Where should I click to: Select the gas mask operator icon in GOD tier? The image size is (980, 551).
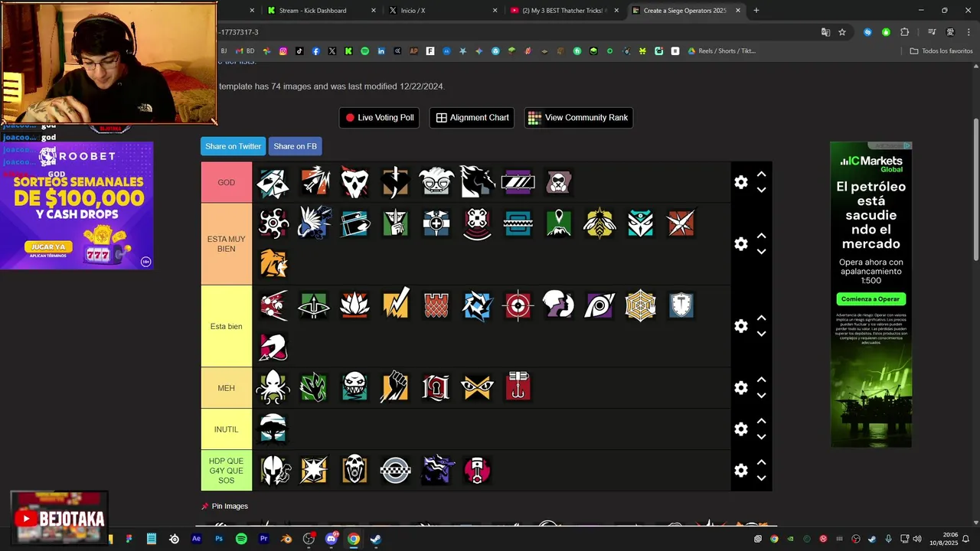pos(559,182)
